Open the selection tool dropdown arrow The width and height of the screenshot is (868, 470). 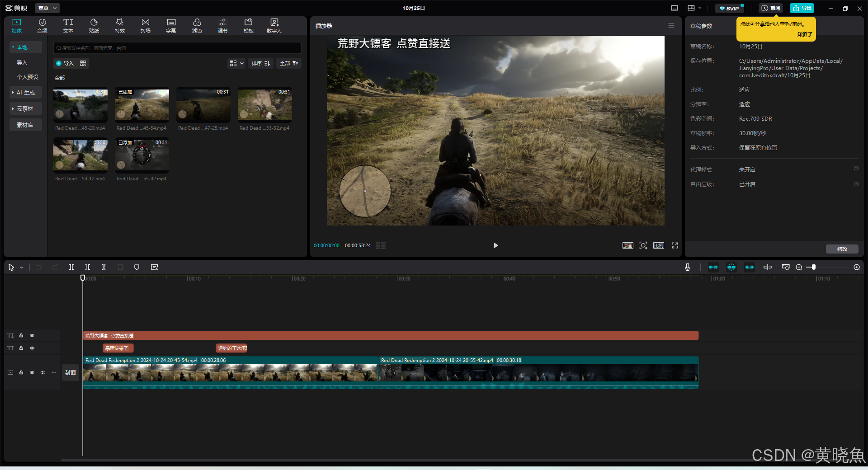[x=21, y=268]
